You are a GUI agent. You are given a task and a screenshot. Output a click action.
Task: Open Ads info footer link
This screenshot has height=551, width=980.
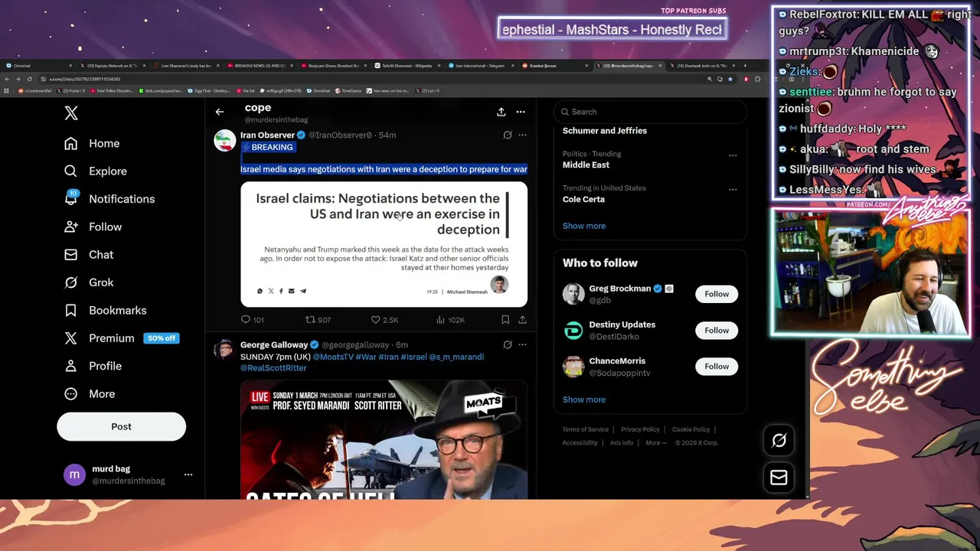click(622, 442)
